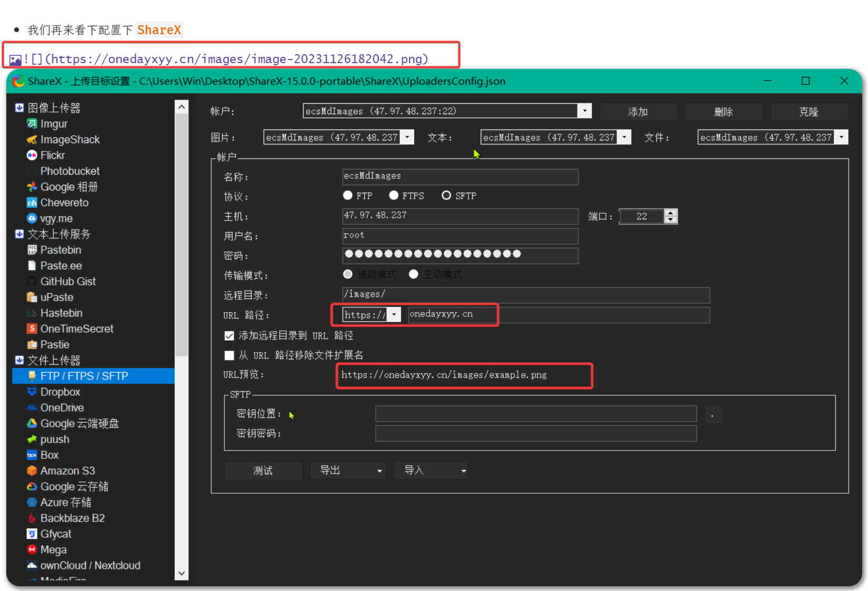Image resolution: width=868 pixels, height=591 pixels.
Task: Choose 被动模式 transfer mode radio button
Action: (347, 274)
